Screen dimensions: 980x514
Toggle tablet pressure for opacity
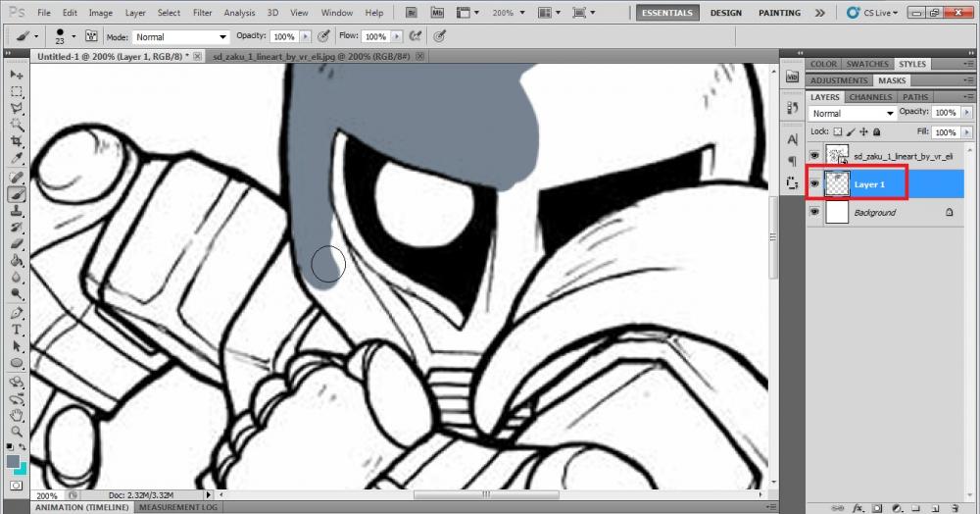tap(323, 36)
